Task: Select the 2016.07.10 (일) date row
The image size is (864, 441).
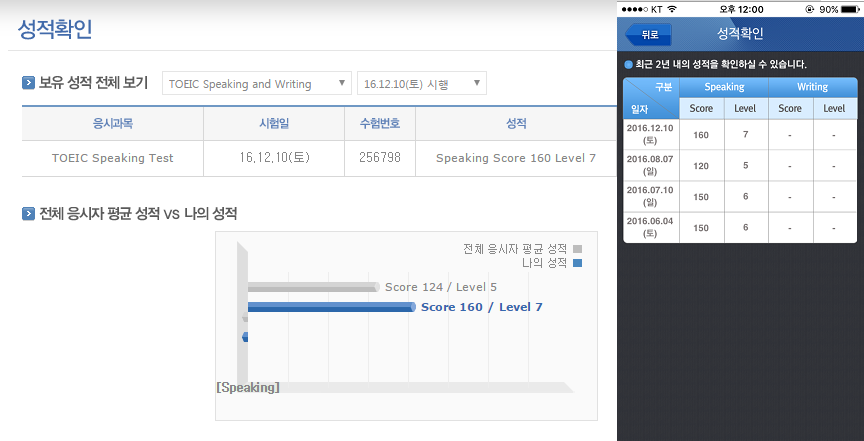Action: [x=740, y=196]
